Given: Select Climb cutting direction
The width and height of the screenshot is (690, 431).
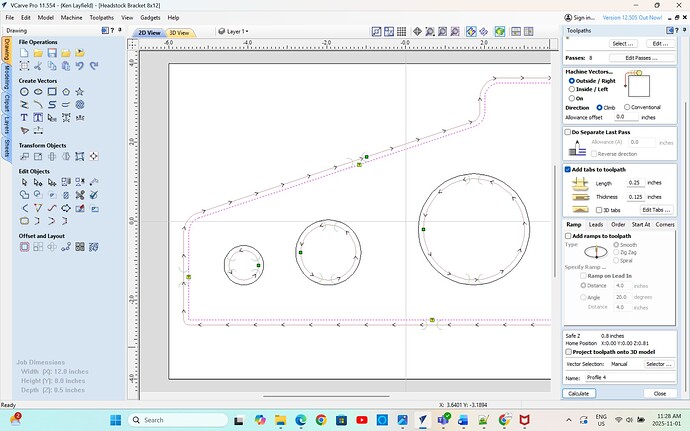Looking at the screenshot, I should tap(599, 107).
